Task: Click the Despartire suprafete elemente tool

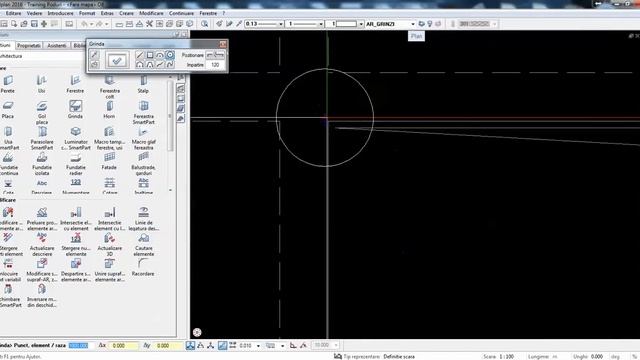Action: [x=76, y=270]
